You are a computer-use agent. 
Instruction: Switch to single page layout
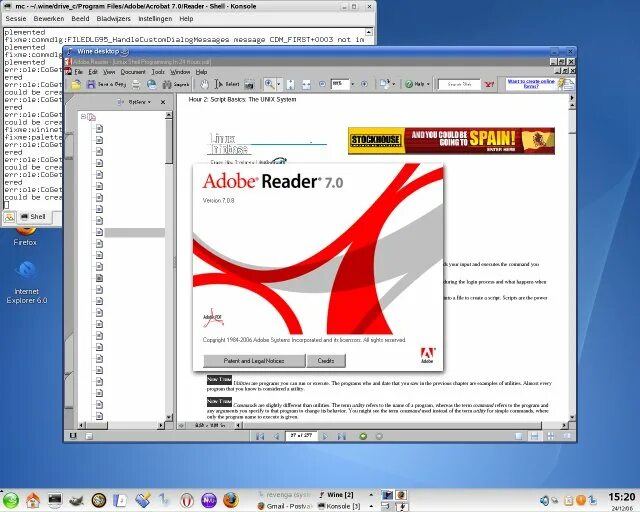(518, 436)
